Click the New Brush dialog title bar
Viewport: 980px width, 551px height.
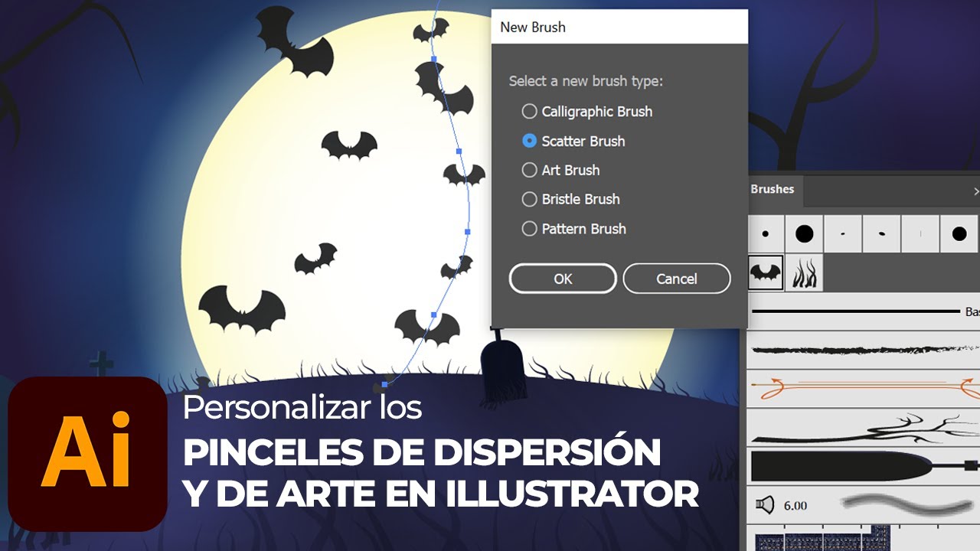(619, 27)
